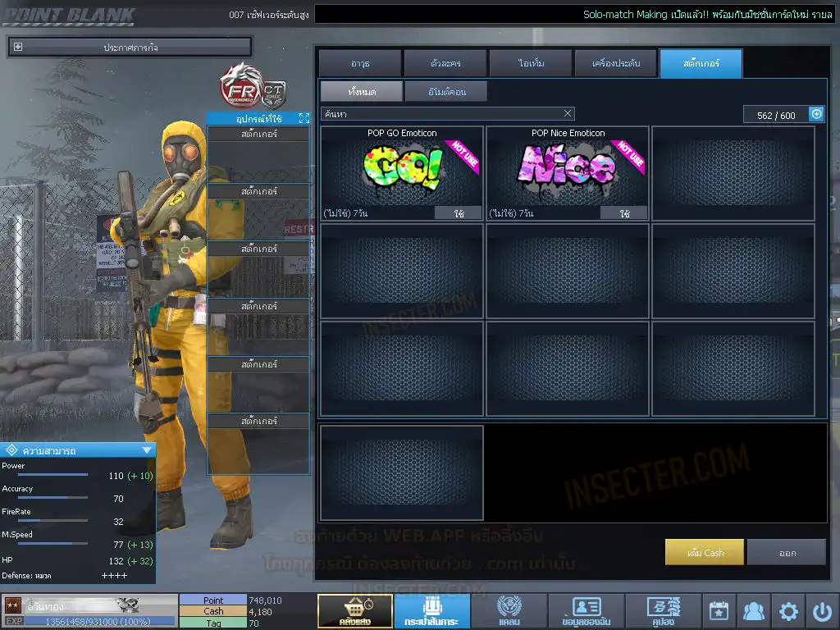Expand the announcement panel plus icon
840x630 pixels.
click(x=18, y=48)
